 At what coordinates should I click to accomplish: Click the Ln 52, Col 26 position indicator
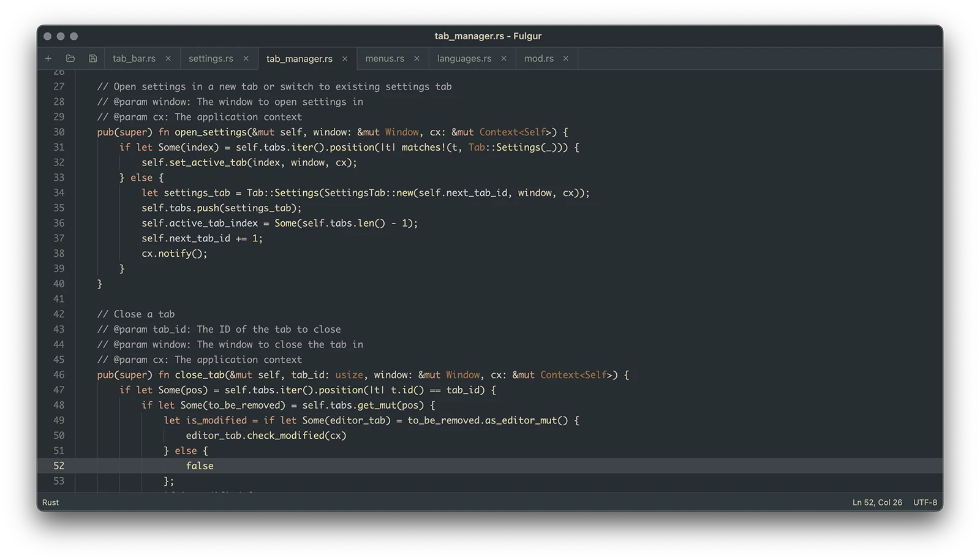(877, 502)
